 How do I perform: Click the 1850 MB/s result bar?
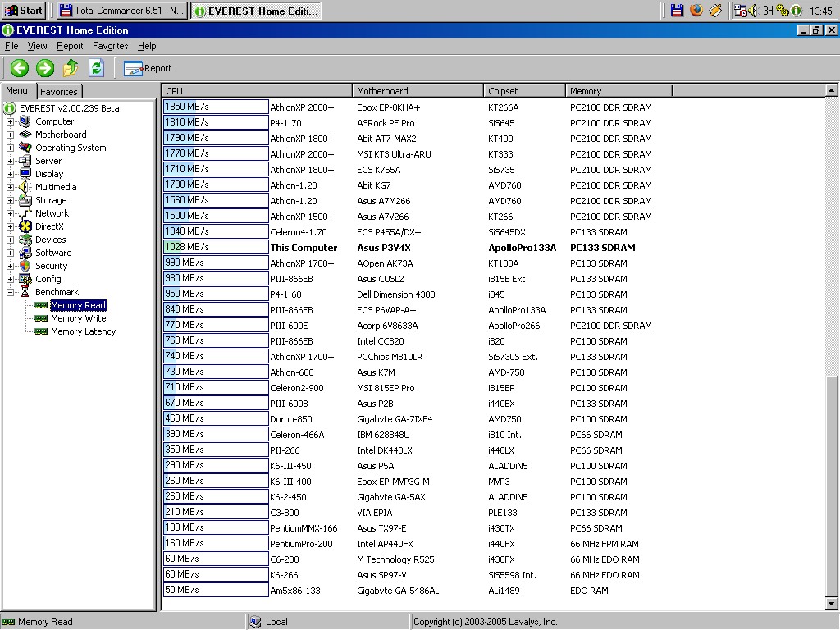[x=216, y=107]
